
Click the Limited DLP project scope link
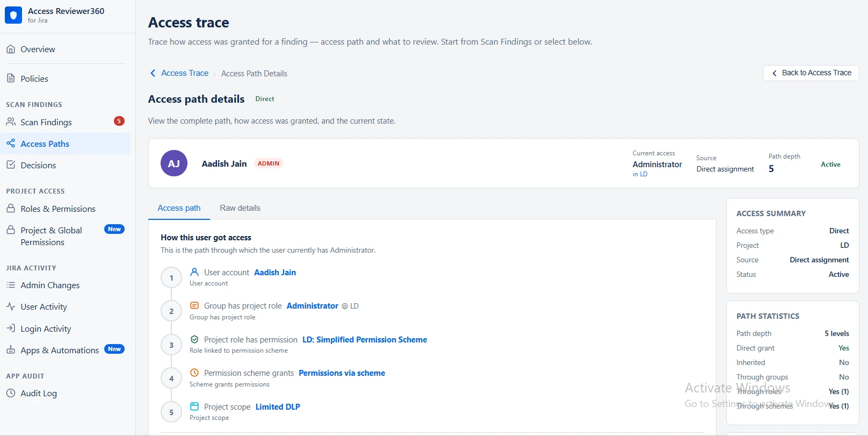coord(278,407)
